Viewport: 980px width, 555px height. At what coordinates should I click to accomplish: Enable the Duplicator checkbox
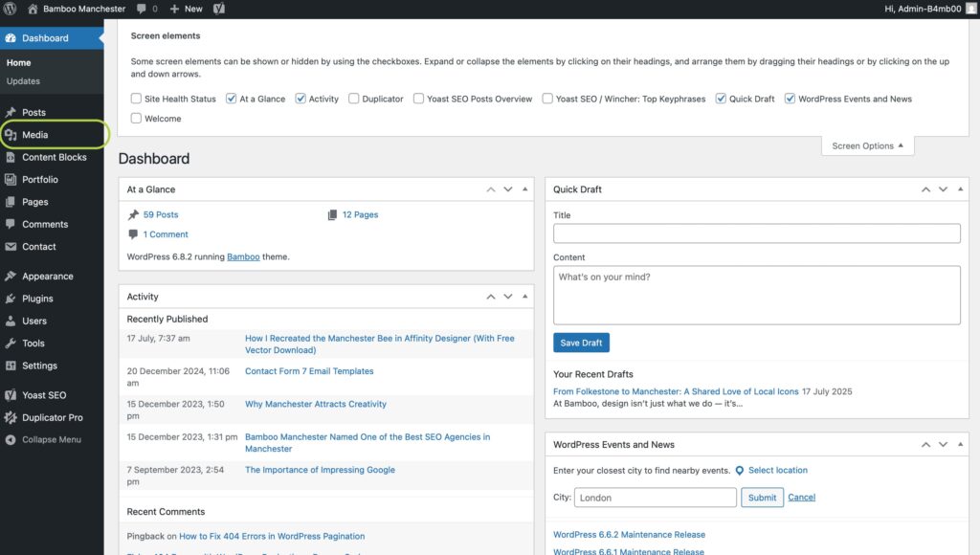coord(354,99)
